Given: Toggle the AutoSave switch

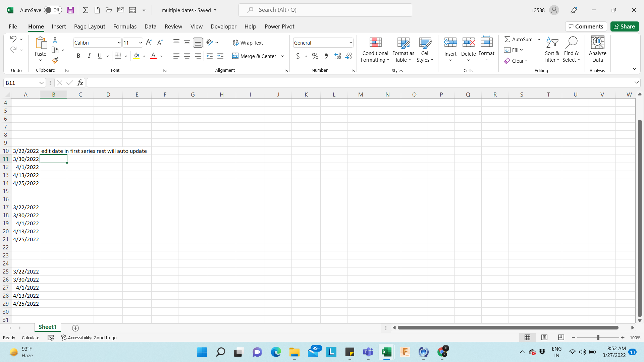Looking at the screenshot, I should 53,10.
